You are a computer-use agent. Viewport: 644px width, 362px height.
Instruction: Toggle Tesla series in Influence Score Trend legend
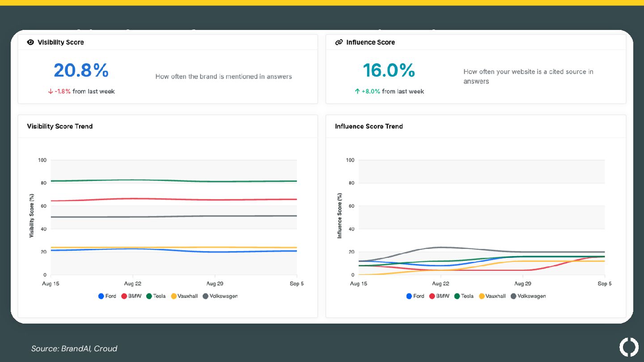point(464,296)
